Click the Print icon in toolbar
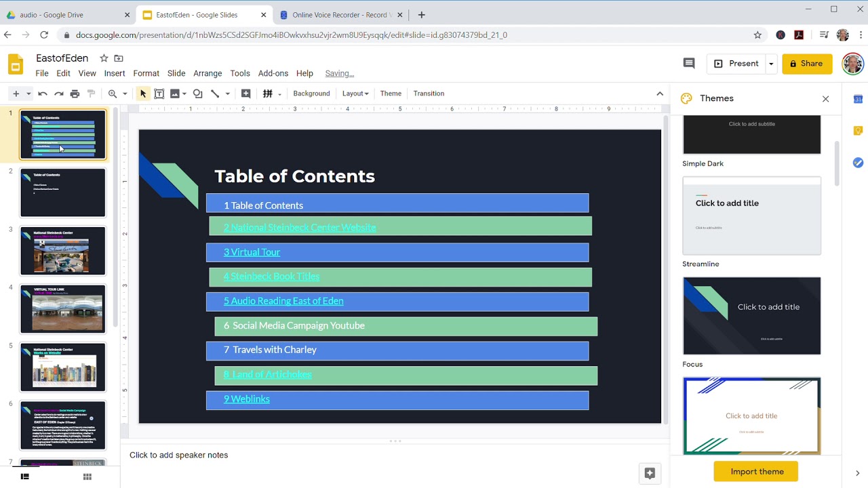Screen dimensions: 868x488 click(75, 94)
